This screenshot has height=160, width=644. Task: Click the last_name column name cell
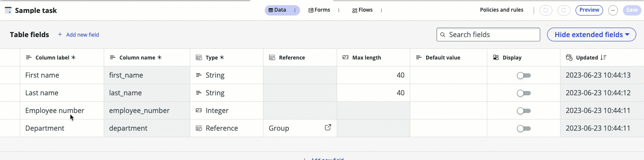pos(147,93)
